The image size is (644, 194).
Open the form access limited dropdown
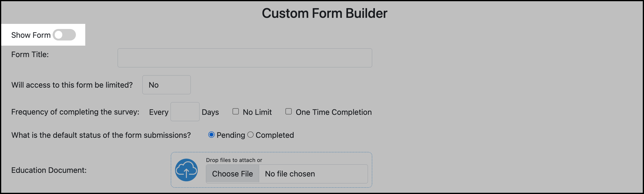pyautogui.click(x=166, y=85)
